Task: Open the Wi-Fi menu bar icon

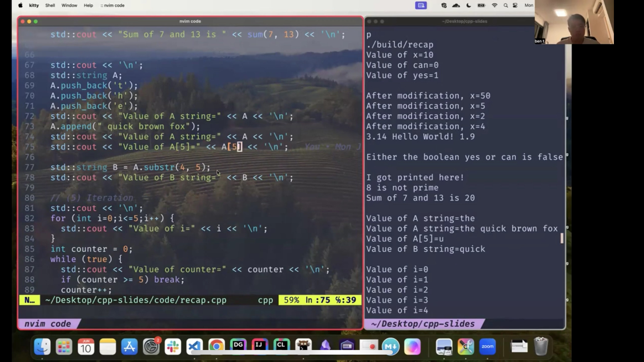Action: [494, 5]
